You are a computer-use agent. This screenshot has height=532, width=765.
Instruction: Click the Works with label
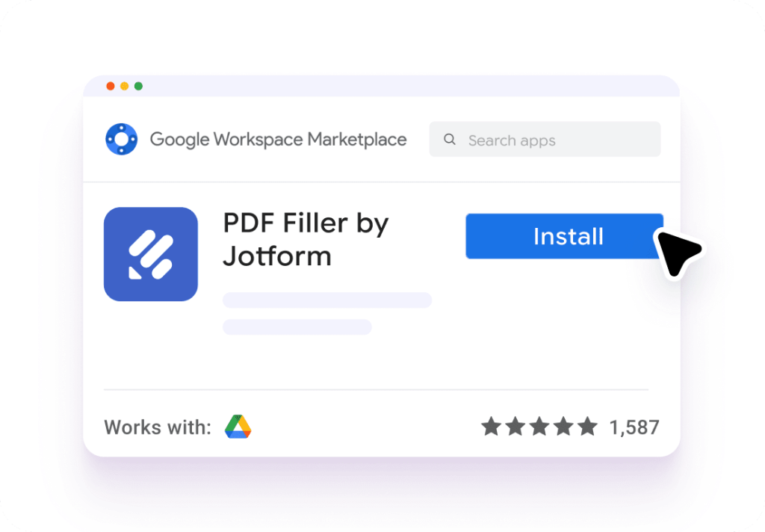tap(158, 427)
